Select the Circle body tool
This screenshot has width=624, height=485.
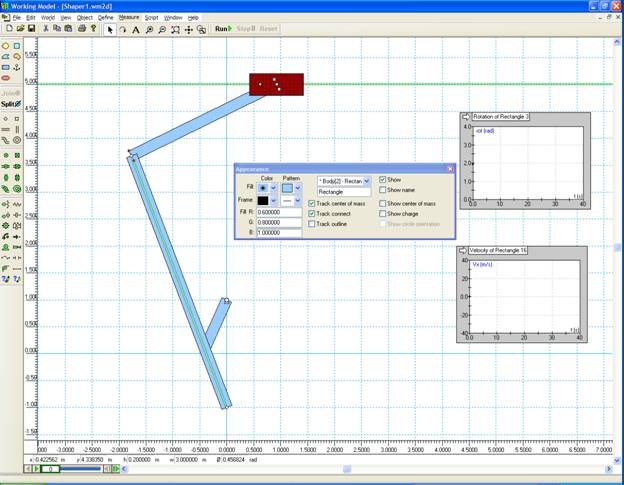[6, 46]
